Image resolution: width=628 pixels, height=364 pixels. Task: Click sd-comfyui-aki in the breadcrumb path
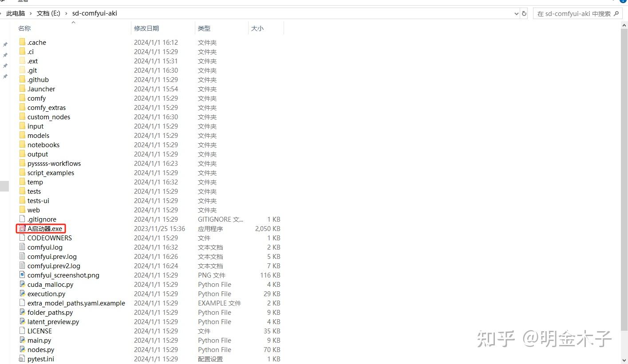pyautogui.click(x=95, y=13)
